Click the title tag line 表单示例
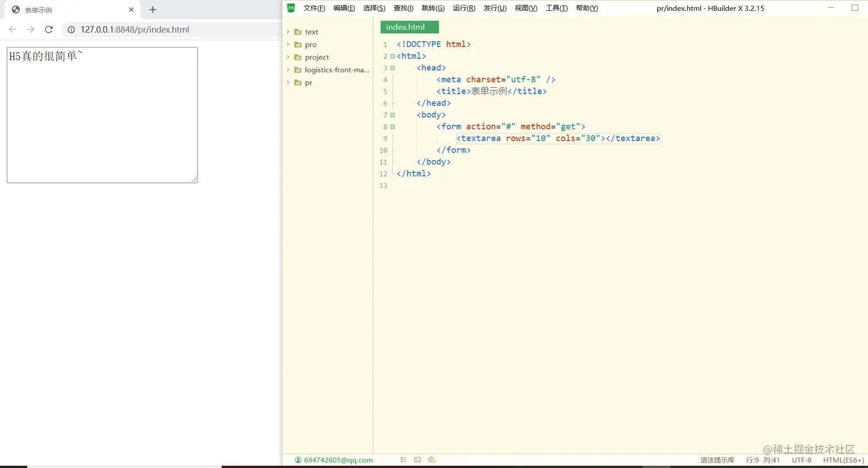The width and height of the screenshot is (868, 468). [x=491, y=91]
